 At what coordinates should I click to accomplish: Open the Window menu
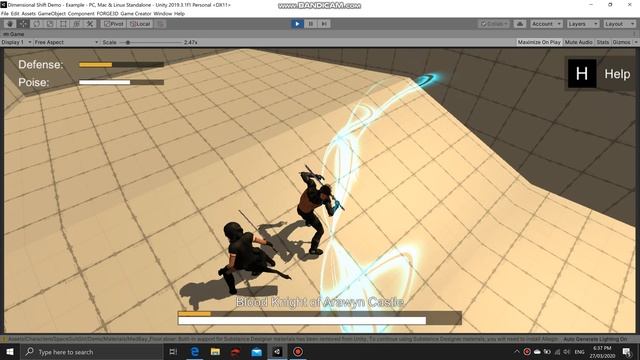point(163,13)
